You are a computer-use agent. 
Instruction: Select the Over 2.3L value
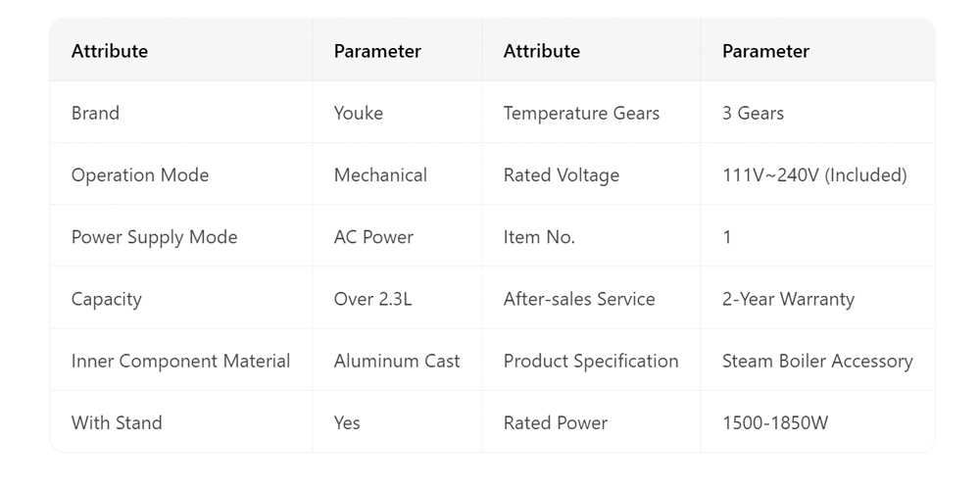(x=372, y=299)
